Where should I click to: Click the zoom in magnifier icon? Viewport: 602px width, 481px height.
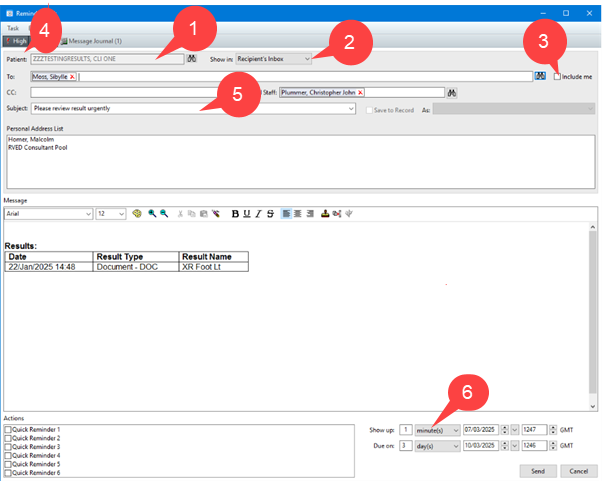[x=152, y=214]
